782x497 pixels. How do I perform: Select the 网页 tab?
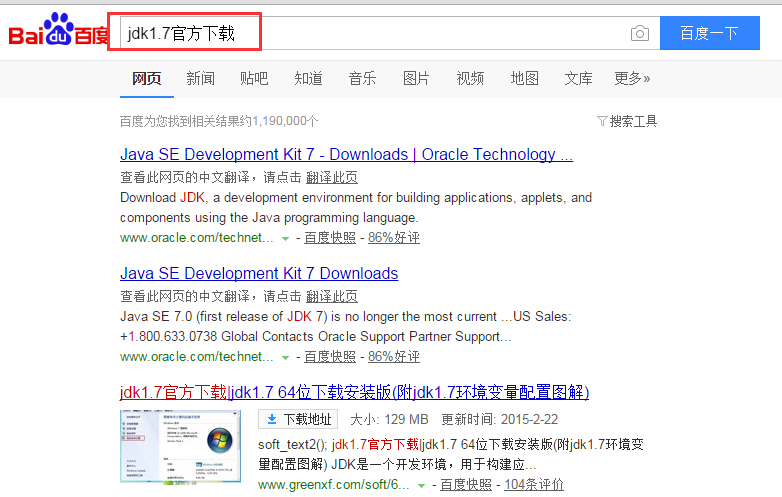[147, 78]
